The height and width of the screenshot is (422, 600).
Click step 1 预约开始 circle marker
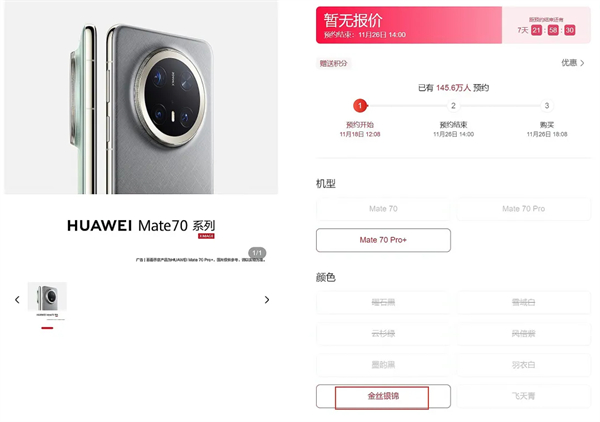click(x=360, y=106)
